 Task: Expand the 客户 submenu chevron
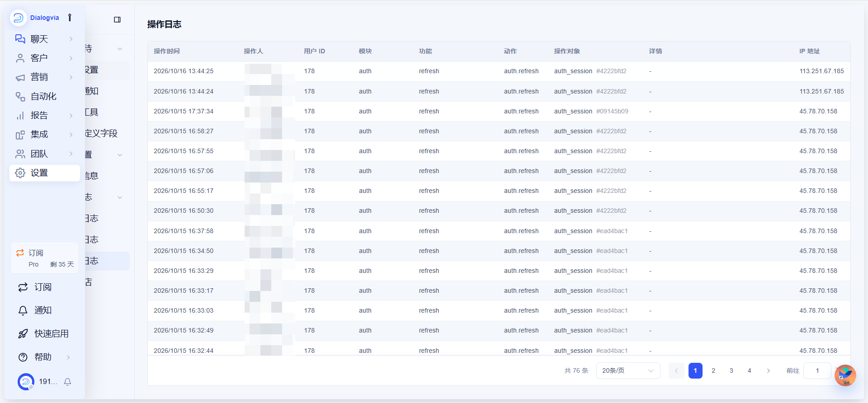(x=71, y=58)
